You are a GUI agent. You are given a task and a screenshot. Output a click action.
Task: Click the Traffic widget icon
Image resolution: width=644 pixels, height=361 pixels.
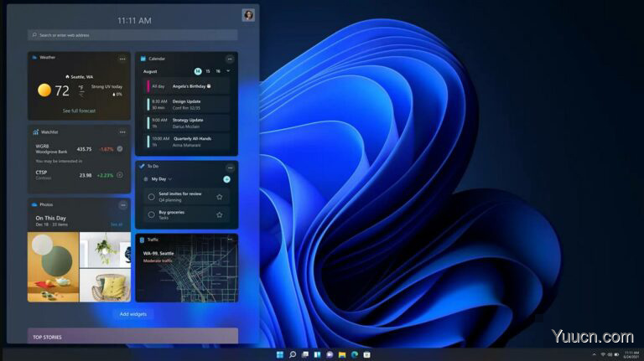[x=142, y=240]
